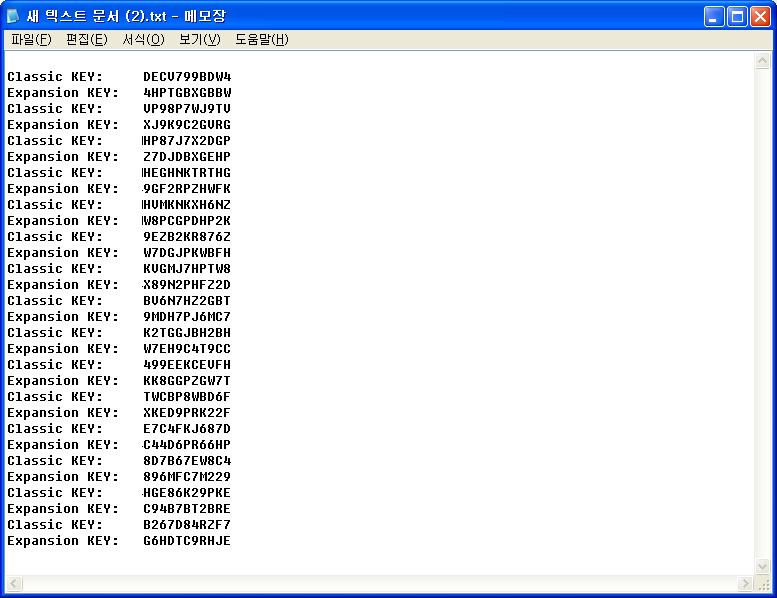Click key text XKED9PRK22F
777x598 pixels.
(187, 413)
